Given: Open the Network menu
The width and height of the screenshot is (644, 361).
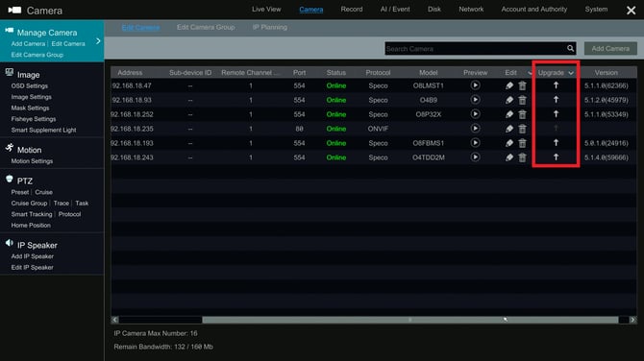Looking at the screenshot, I should coord(471,9).
